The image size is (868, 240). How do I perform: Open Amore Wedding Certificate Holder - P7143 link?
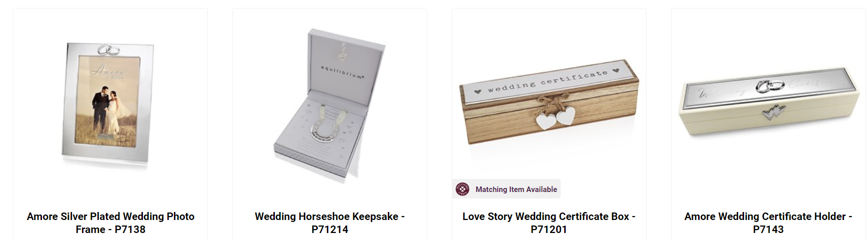click(x=768, y=223)
